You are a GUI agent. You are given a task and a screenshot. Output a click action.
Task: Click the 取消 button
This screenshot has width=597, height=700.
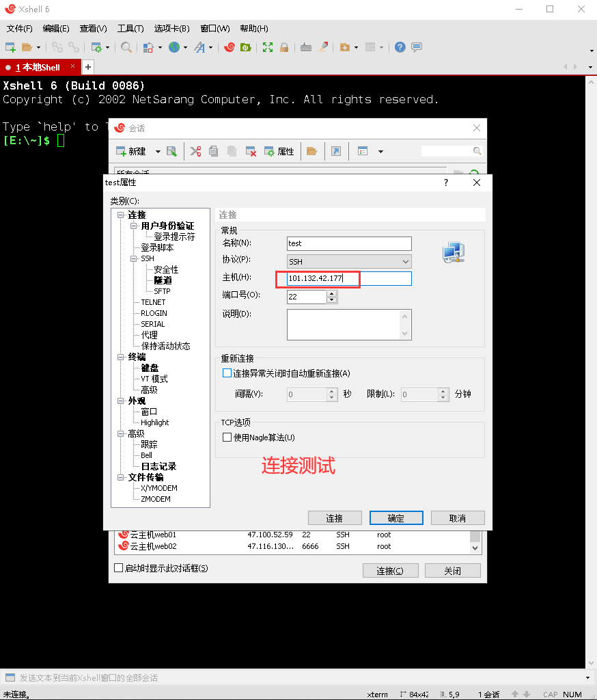click(x=458, y=518)
